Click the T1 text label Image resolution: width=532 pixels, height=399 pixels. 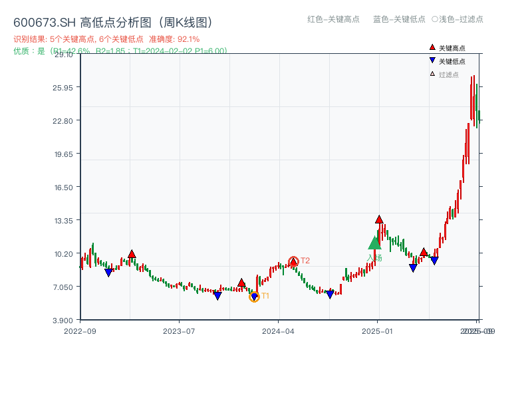click(265, 296)
